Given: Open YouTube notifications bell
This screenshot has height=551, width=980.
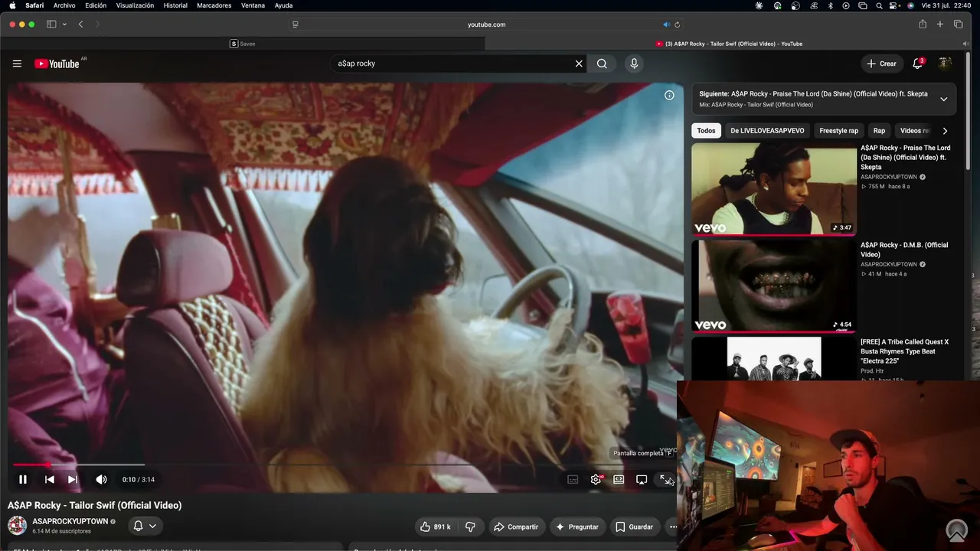Looking at the screenshot, I should (917, 64).
